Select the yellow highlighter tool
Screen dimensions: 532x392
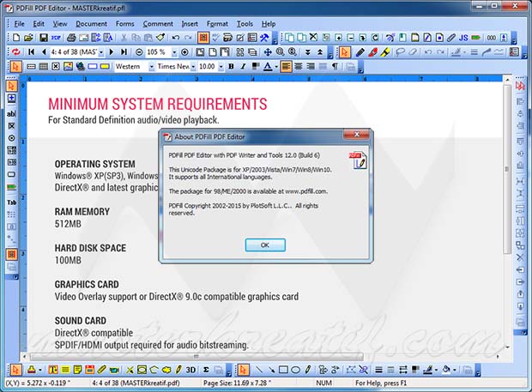(x=384, y=51)
